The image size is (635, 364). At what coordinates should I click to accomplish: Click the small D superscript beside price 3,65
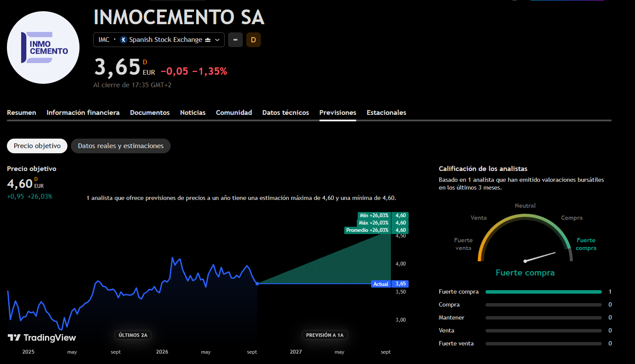coord(145,62)
